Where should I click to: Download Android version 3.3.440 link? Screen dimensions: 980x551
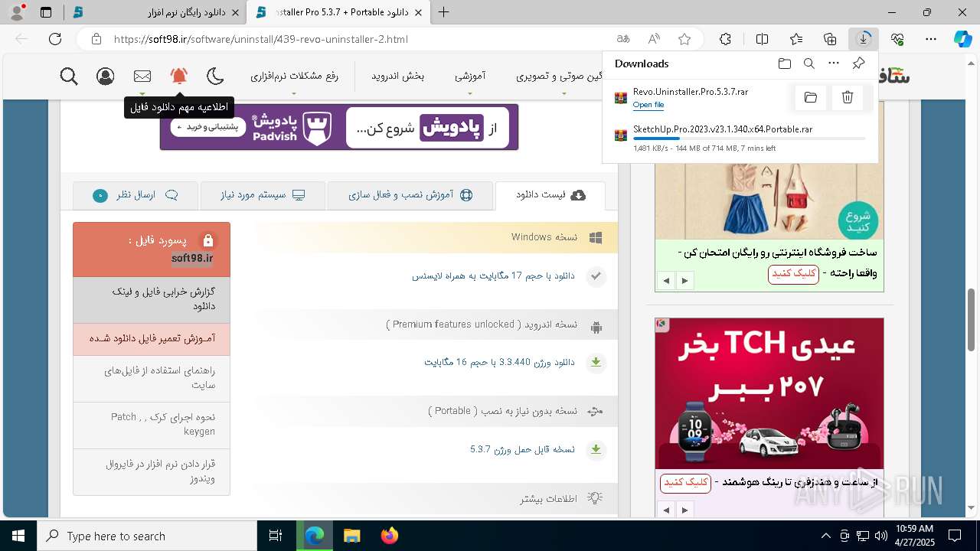pyautogui.click(x=499, y=362)
